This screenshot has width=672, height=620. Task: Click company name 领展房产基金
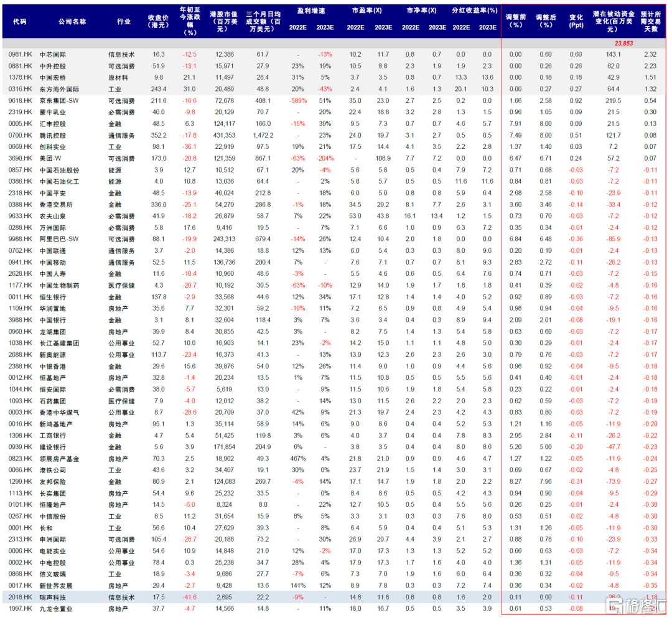59,459
